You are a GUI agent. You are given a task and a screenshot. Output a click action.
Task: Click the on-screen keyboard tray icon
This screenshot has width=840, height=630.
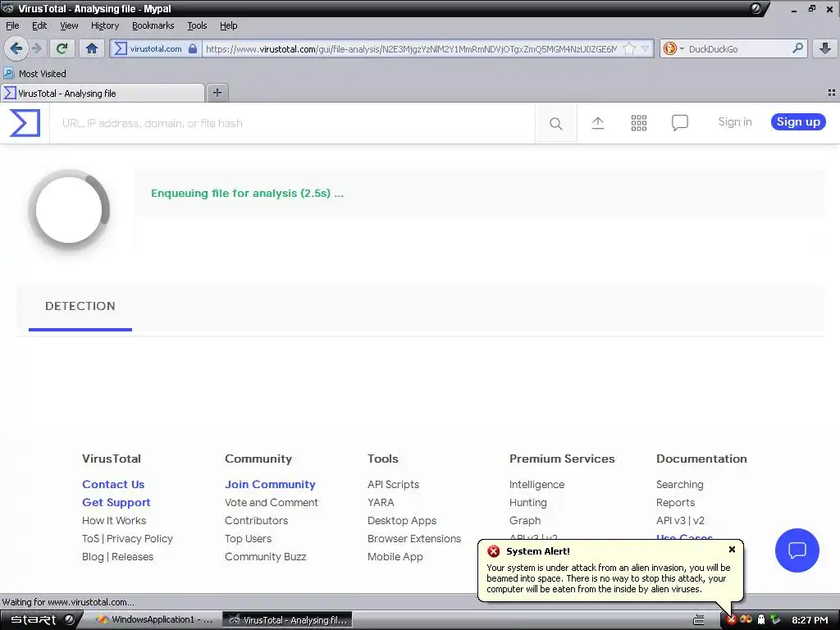699,620
